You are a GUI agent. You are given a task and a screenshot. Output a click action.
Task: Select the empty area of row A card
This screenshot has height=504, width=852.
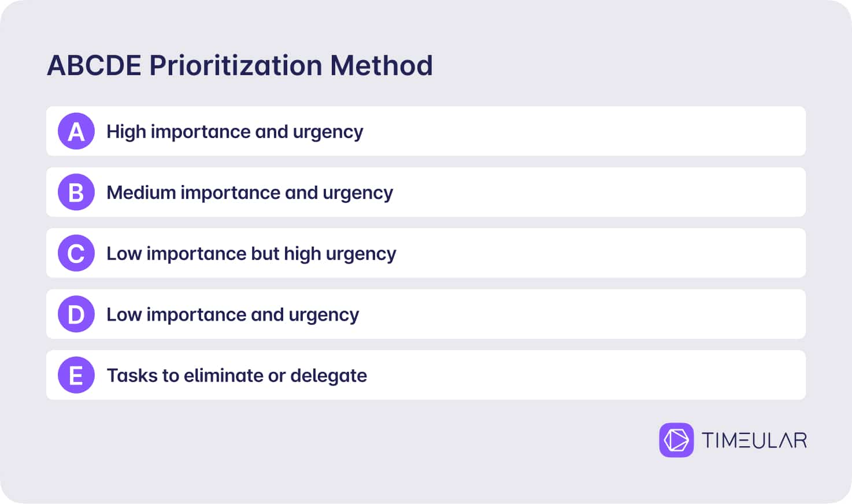pyautogui.click(x=584, y=131)
